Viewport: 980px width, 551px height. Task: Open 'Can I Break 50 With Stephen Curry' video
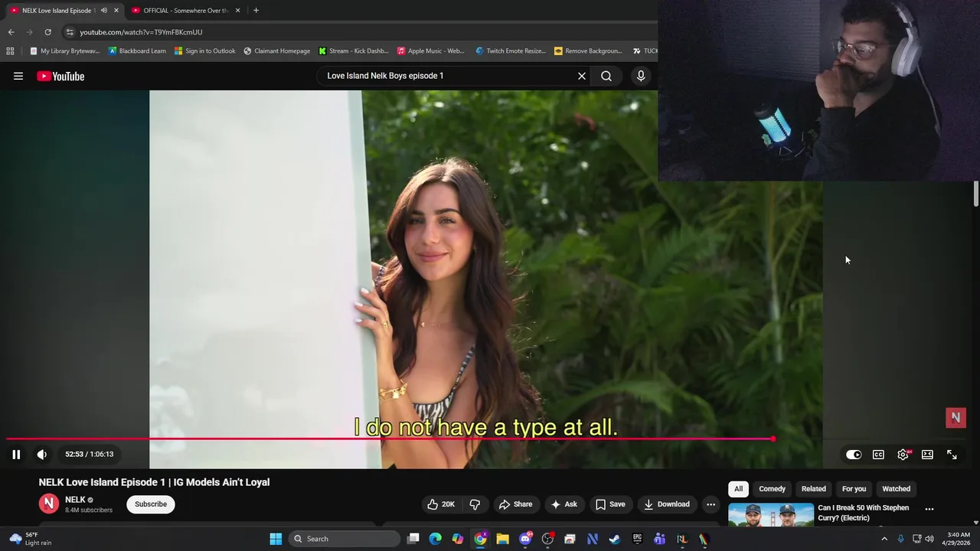point(864,513)
